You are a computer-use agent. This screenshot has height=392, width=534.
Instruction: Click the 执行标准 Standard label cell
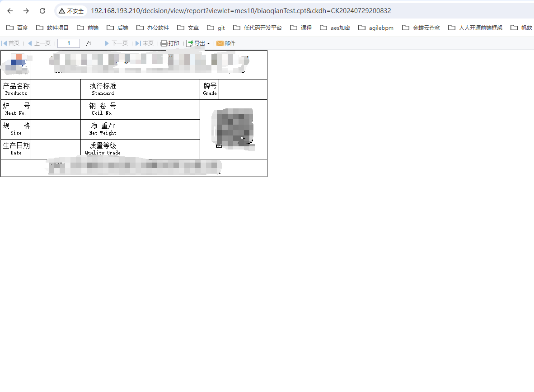[x=103, y=89]
